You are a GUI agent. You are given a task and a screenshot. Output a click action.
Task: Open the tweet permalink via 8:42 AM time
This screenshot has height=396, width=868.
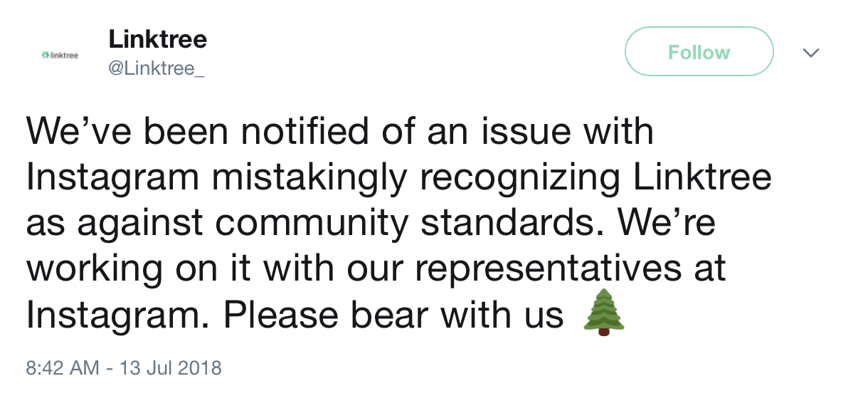(62, 368)
